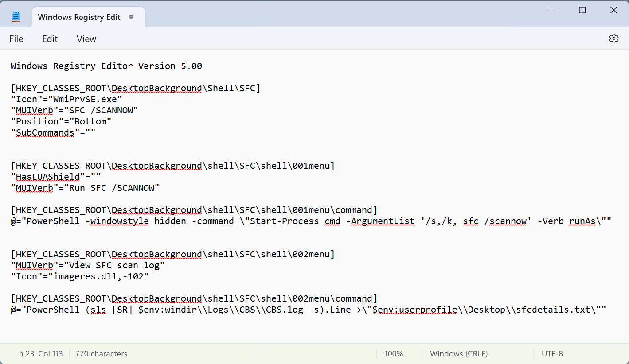The width and height of the screenshot is (629, 364).
Task: Click the UTF-8 encoding indicator
Action: (552, 354)
